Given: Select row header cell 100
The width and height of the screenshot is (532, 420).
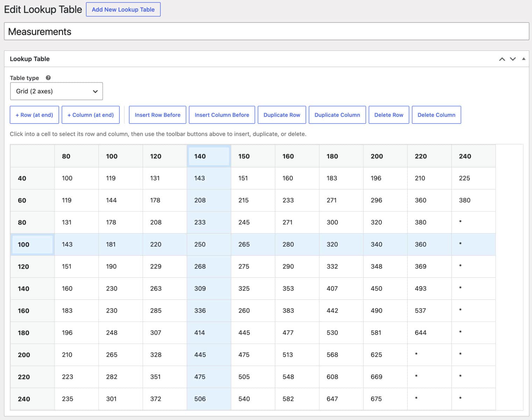Looking at the screenshot, I should [33, 244].
